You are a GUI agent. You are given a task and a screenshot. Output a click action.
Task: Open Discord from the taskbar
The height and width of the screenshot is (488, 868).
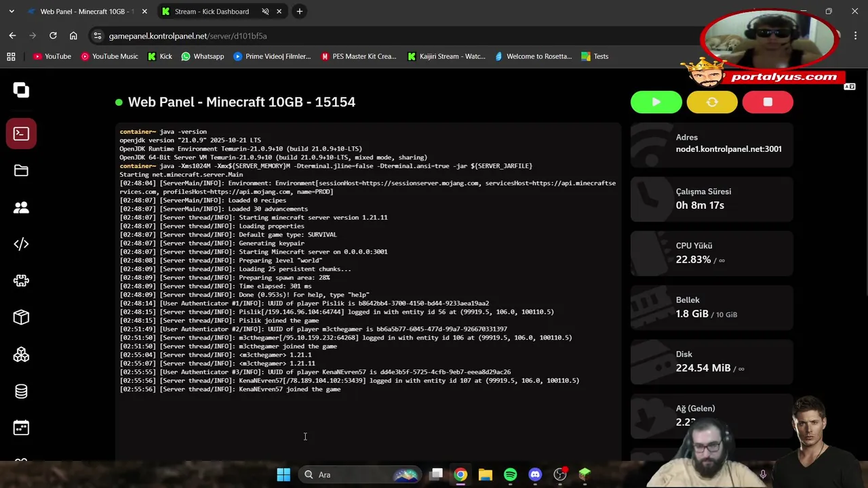click(535, 474)
